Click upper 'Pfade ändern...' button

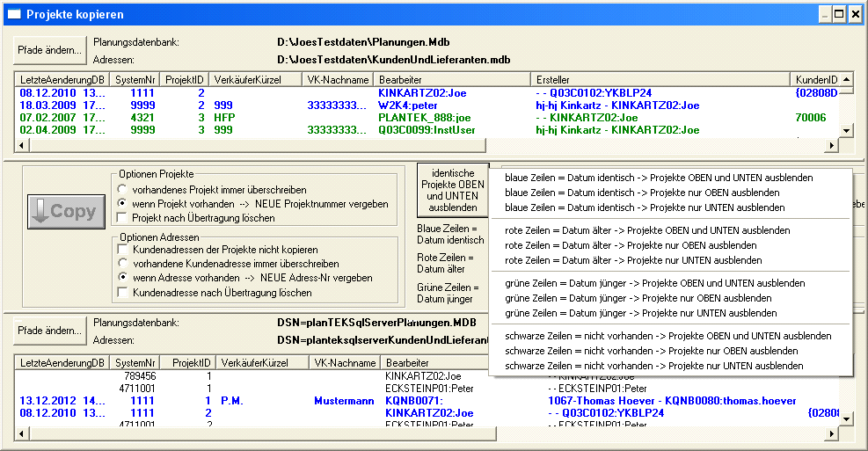[50, 49]
